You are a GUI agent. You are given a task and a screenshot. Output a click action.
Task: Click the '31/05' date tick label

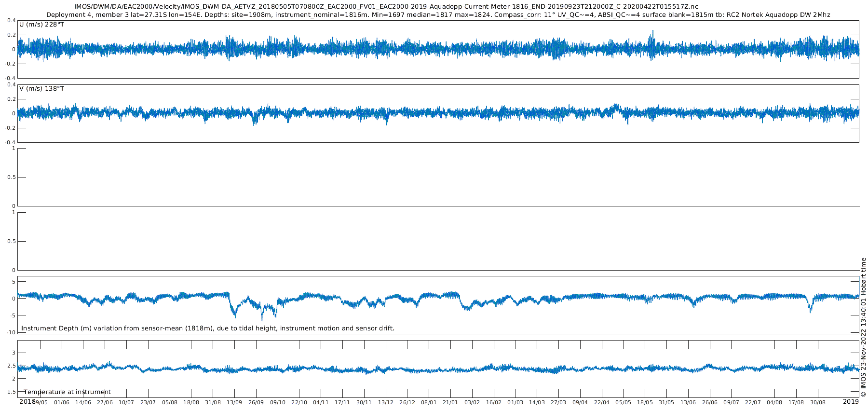pos(666,402)
